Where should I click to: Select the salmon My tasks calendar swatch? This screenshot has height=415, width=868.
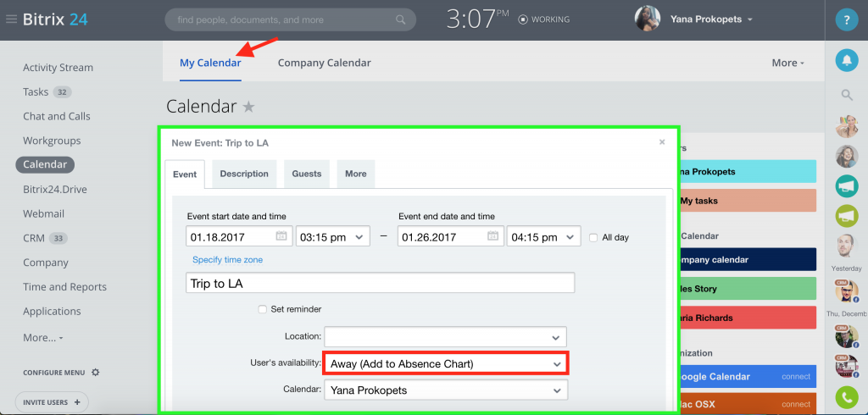tap(748, 201)
